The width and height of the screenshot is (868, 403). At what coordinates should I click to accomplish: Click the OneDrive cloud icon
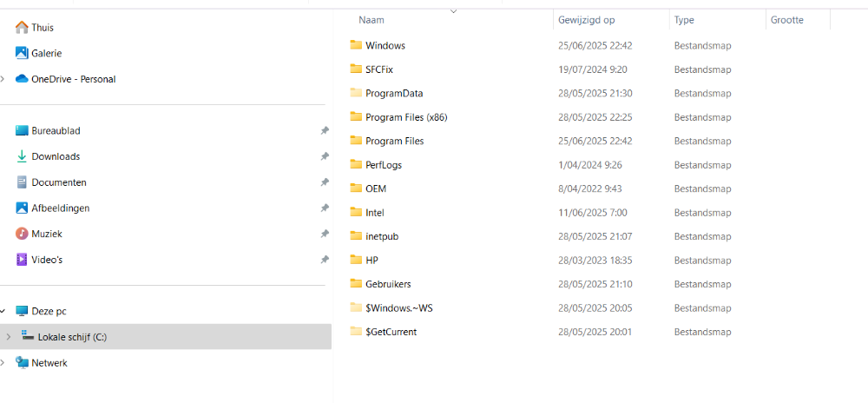[22, 79]
